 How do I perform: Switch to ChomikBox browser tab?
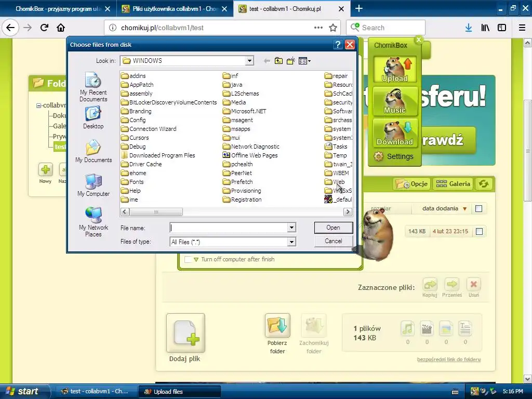(x=58, y=9)
